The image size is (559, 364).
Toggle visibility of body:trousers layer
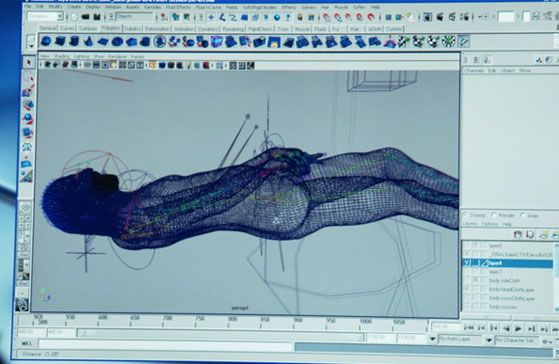pyautogui.click(x=467, y=306)
